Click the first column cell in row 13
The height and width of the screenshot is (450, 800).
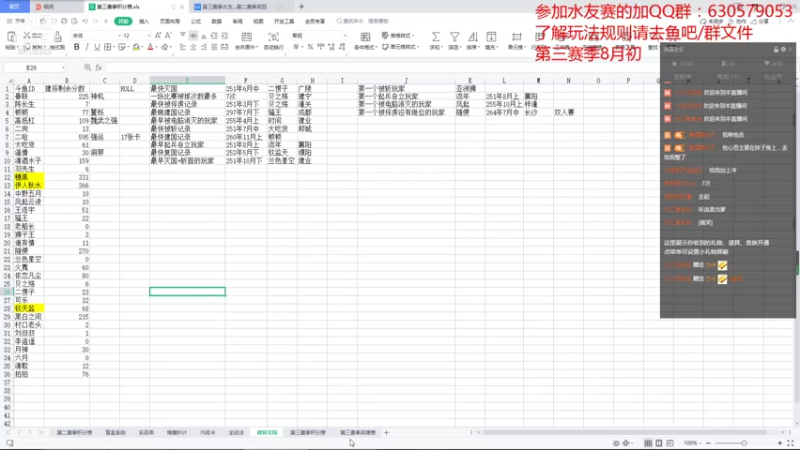click(x=29, y=185)
